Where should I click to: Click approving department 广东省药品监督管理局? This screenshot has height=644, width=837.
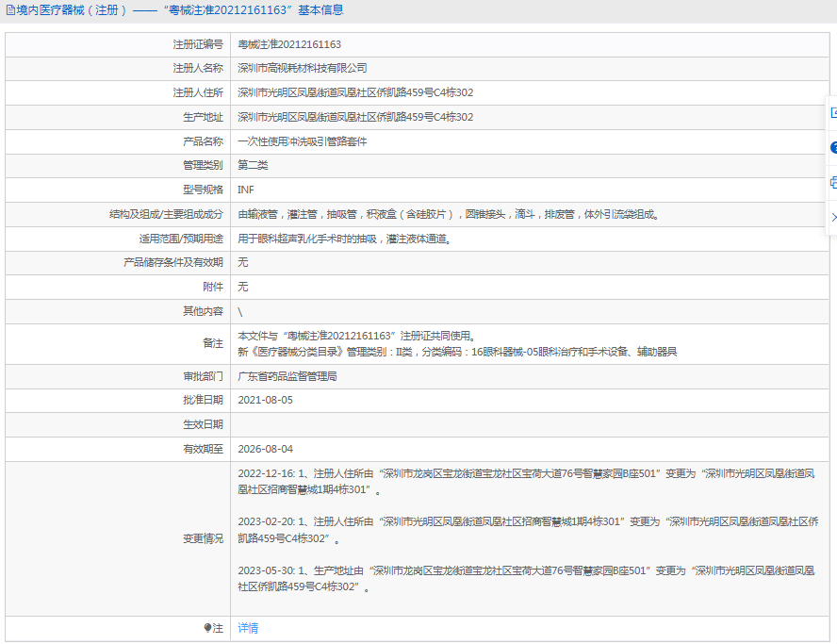click(287, 375)
